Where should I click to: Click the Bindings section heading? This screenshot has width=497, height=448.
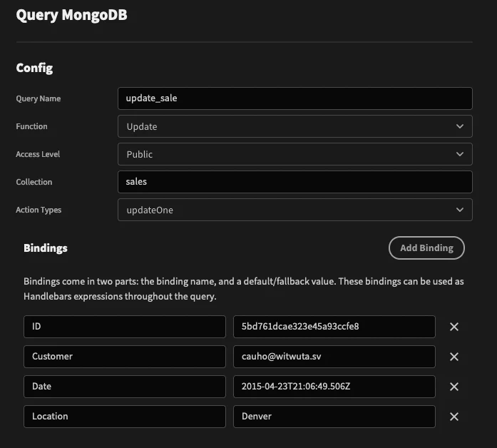point(46,248)
